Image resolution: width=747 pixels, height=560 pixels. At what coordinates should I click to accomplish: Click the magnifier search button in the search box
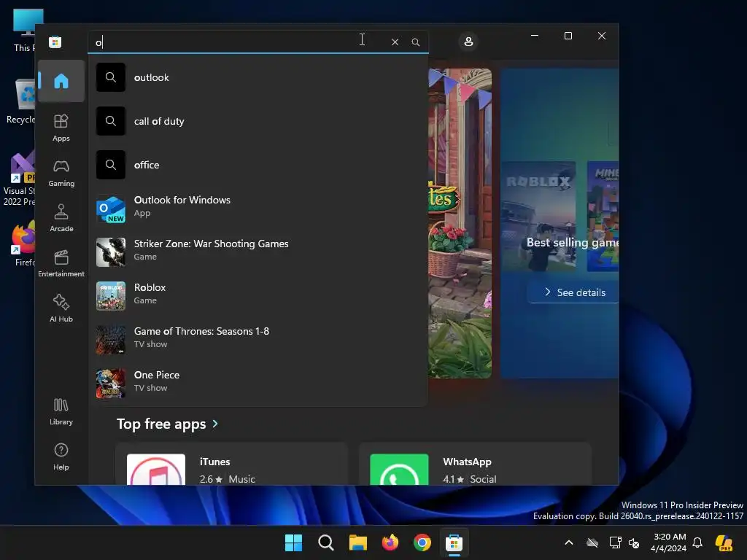click(415, 42)
